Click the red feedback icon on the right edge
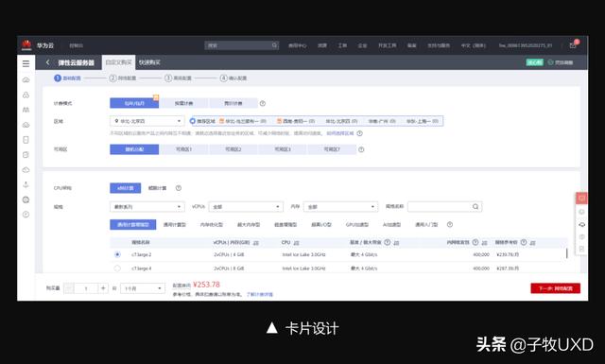The width and height of the screenshot is (605, 364). [581, 198]
